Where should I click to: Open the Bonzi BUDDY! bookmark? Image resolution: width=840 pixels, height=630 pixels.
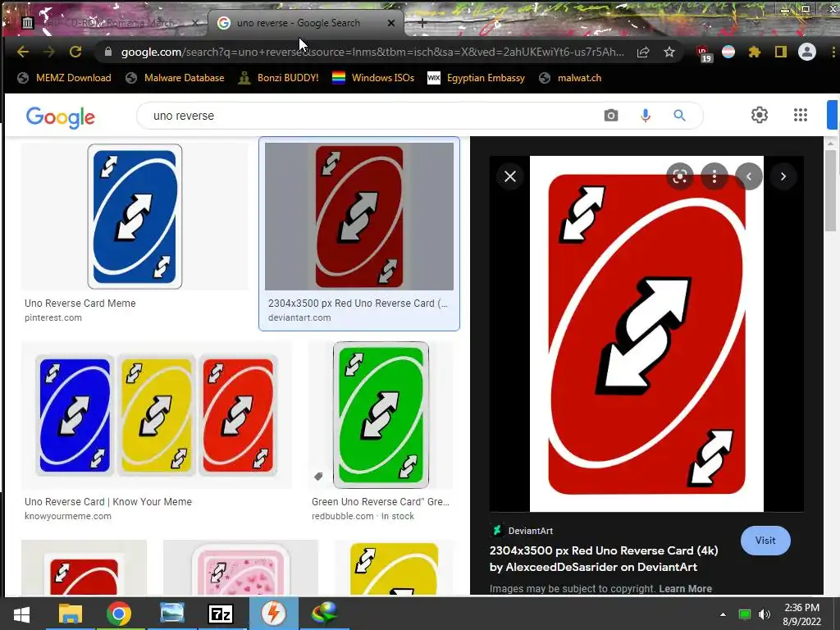click(x=279, y=78)
